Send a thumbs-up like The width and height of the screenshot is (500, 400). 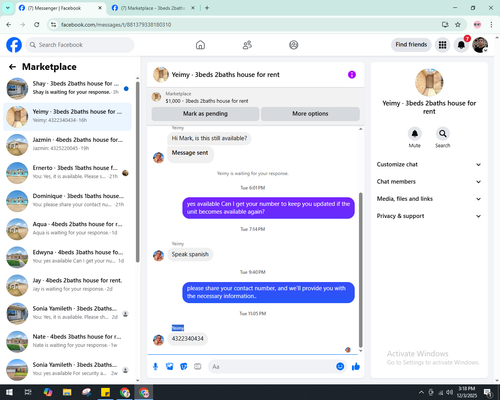pyautogui.click(x=356, y=367)
